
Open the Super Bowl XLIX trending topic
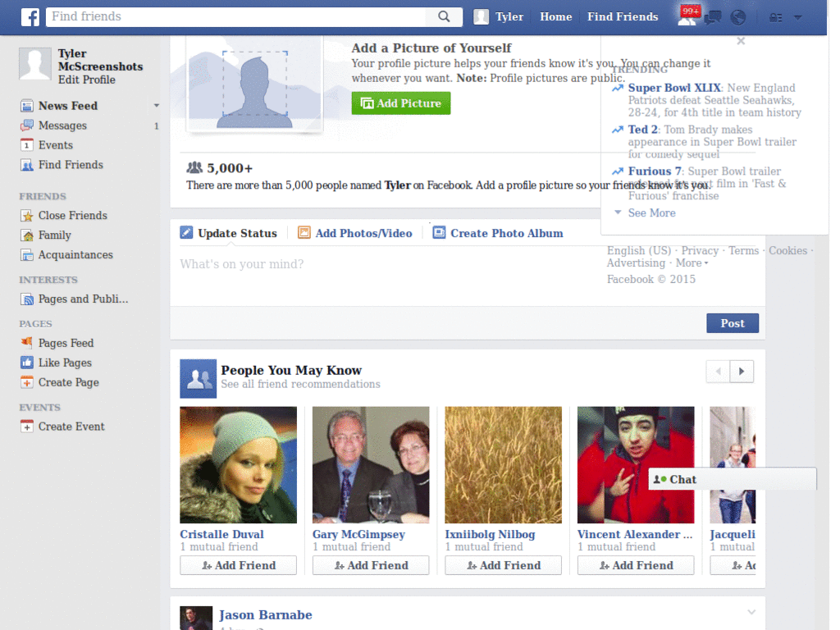coord(674,88)
